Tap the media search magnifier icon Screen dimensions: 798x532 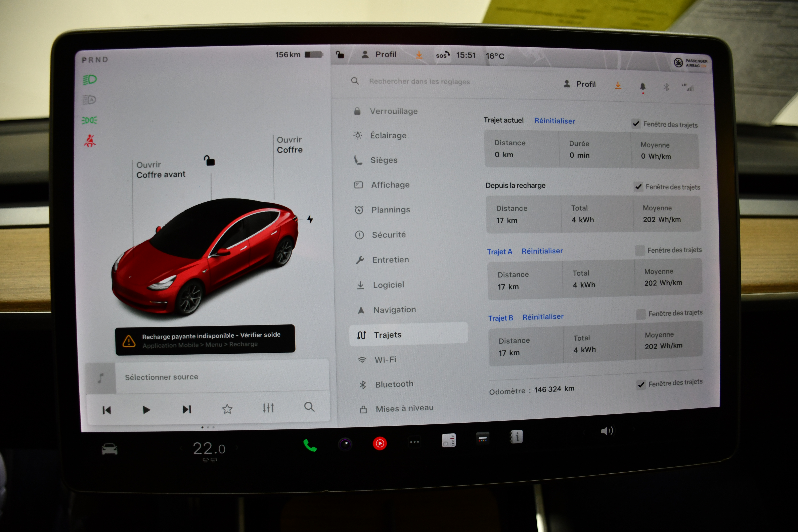pos(309,406)
